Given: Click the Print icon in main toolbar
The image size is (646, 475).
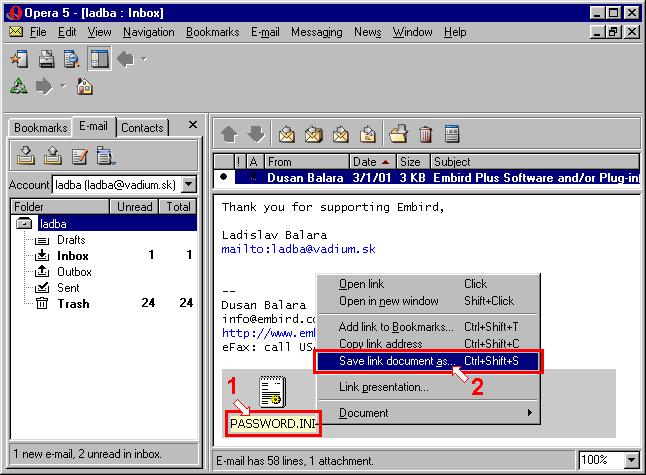Looking at the screenshot, I should pos(46,59).
